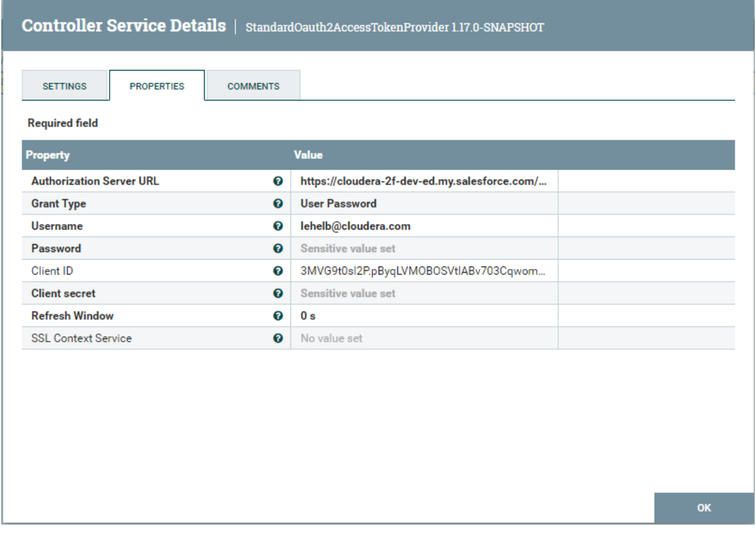
Task: Click help icon for Authorization Server URL
Action: [277, 181]
